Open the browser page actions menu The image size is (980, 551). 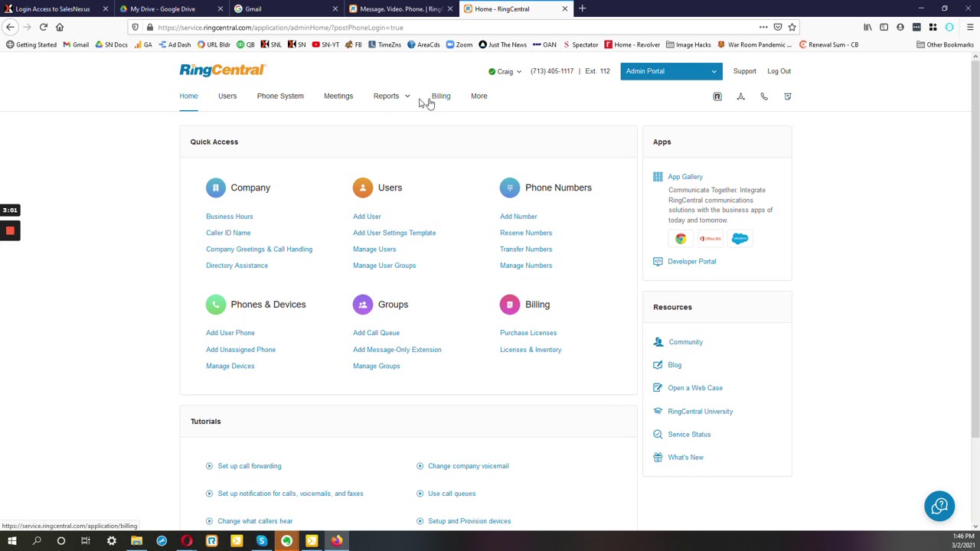(763, 27)
